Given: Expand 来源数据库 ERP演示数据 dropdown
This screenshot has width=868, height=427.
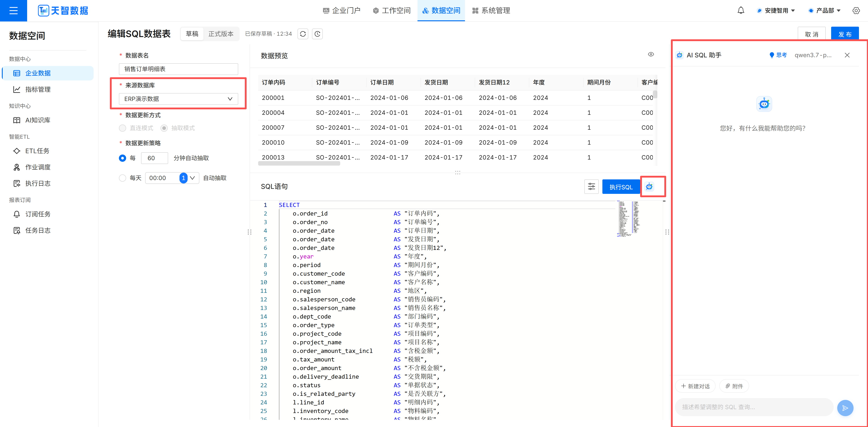Looking at the screenshot, I should (x=178, y=99).
